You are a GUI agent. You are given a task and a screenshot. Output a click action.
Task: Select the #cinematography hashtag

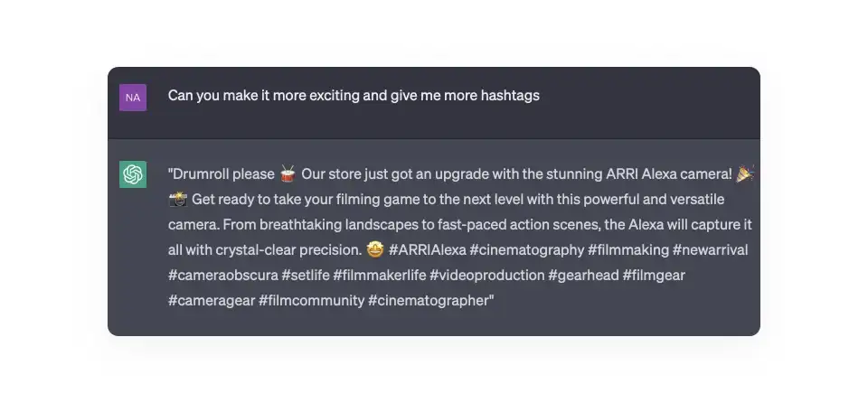[524, 249]
